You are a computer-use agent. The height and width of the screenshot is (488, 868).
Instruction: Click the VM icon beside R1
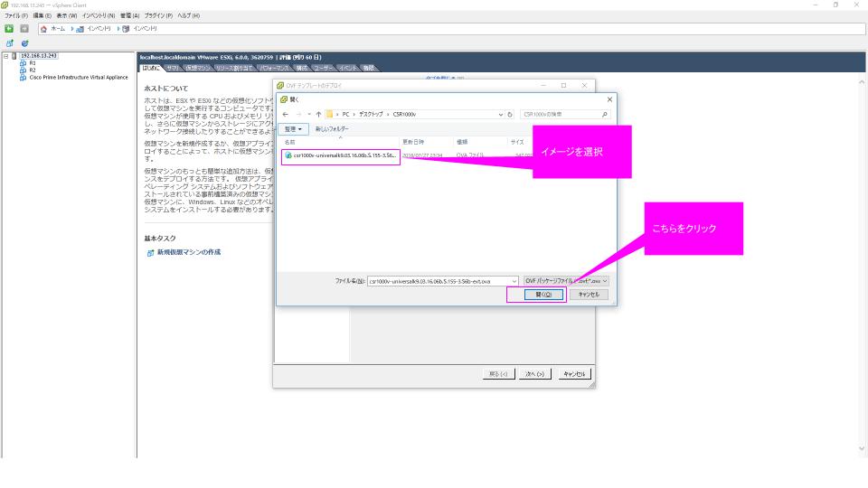coord(23,63)
